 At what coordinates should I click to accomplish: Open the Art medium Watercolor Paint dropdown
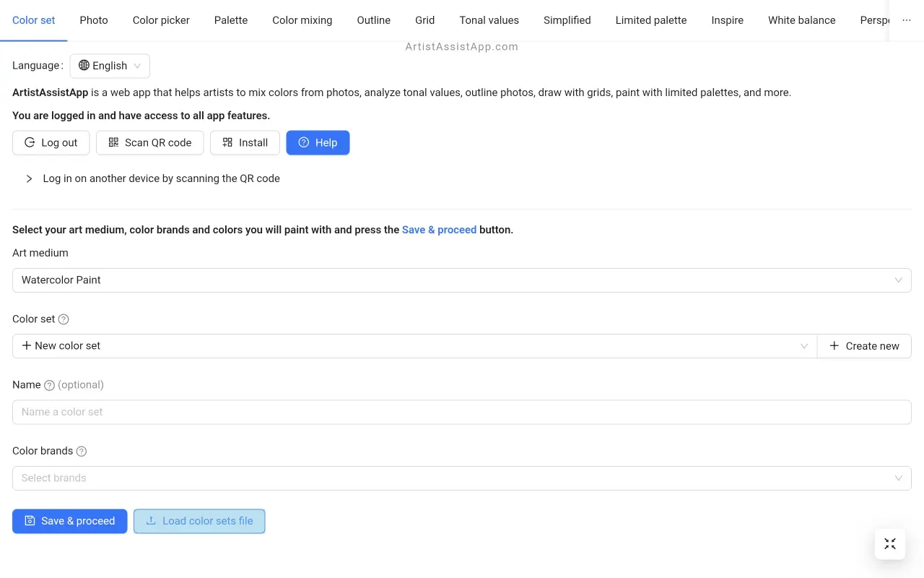tap(462, 280)
